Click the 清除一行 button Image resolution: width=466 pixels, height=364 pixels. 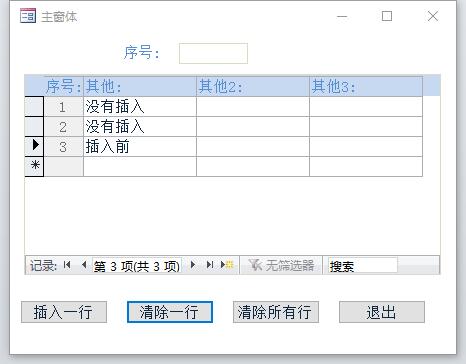tap(170, 312)
